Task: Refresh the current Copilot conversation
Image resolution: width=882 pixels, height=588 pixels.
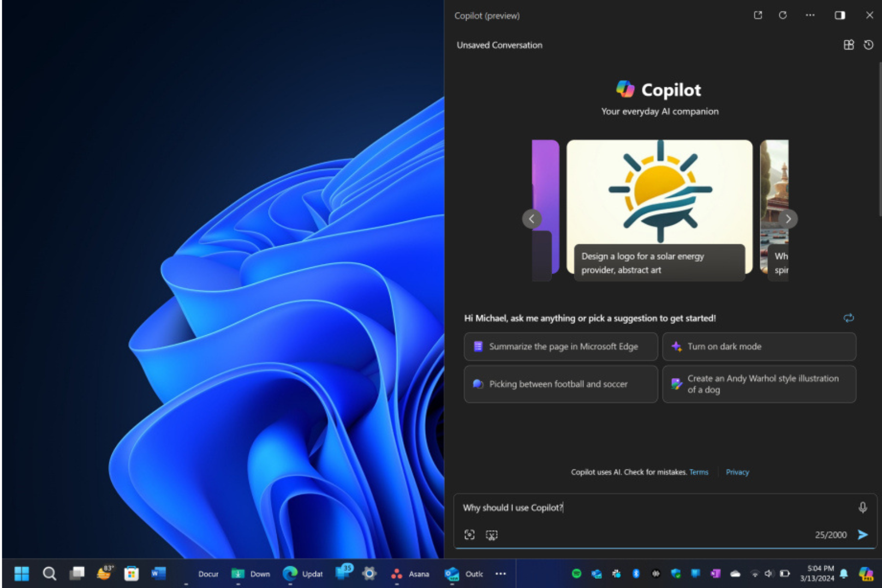Action: pyautogui.click(x=783, y=15)
